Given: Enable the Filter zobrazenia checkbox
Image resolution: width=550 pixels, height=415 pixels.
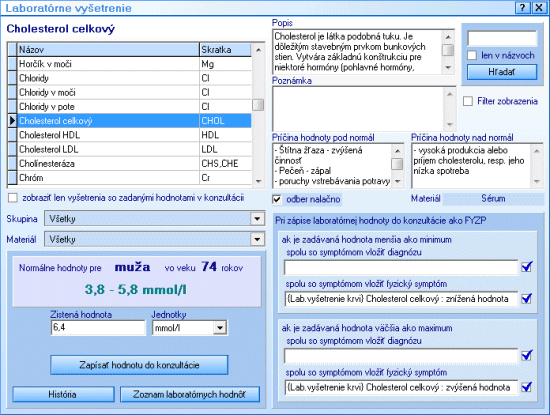Looking at the screenshot, I should tap(468, 101).
